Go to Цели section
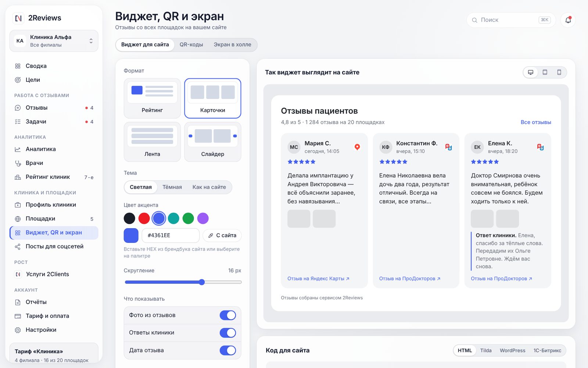Screen dimensions: 588x368 [54, 80]
